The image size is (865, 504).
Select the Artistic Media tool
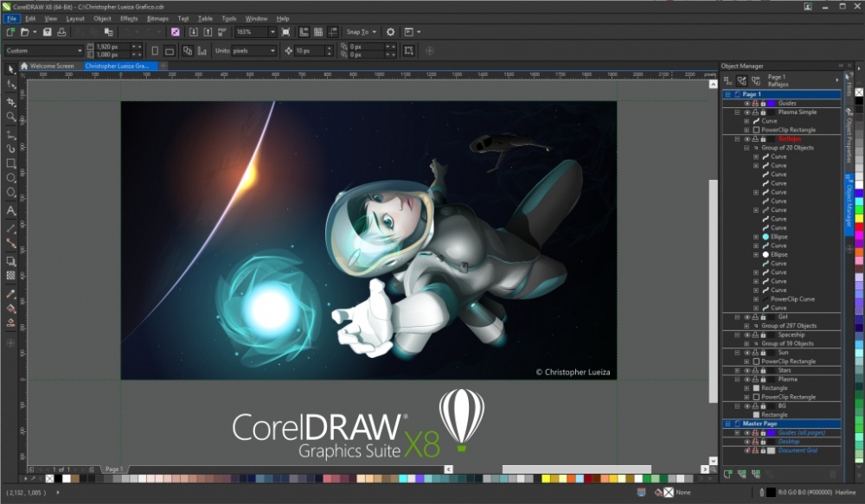(x=10, y=149)
